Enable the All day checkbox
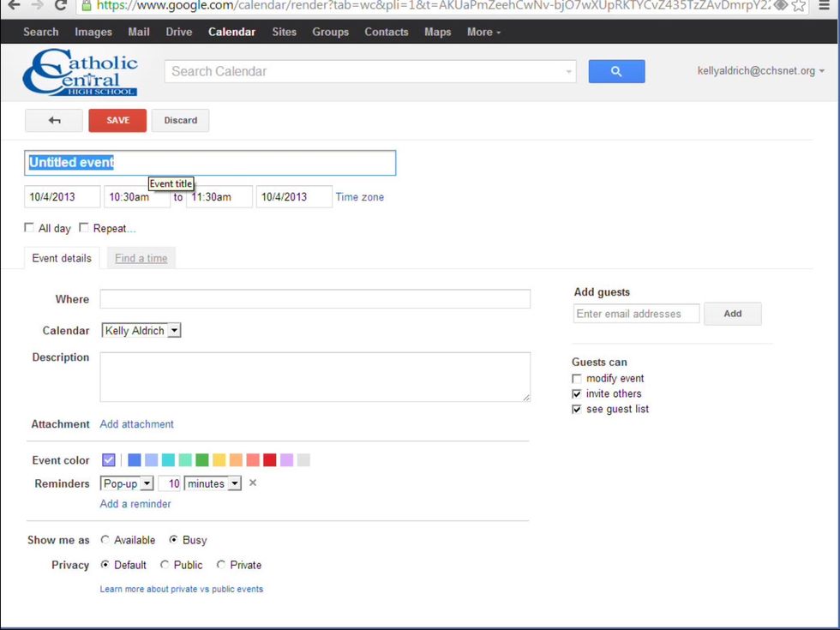The image size is (840, 630). pyautogui.click(x=30, y=228)
